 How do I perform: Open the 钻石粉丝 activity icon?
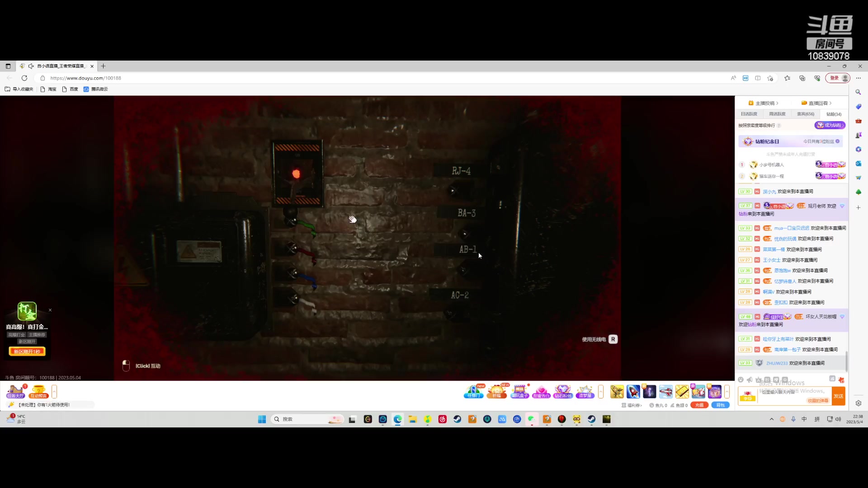click(x=563, y=391)
